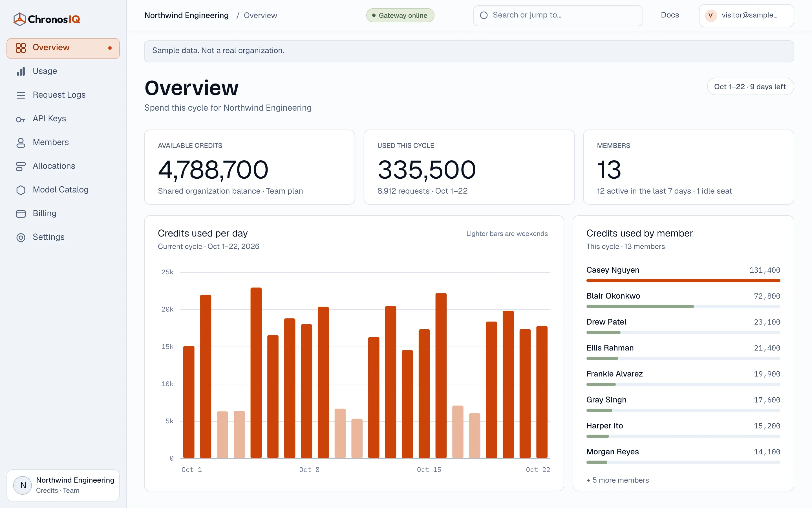Click Casey Nguyen's usage bar

point(683,281)
